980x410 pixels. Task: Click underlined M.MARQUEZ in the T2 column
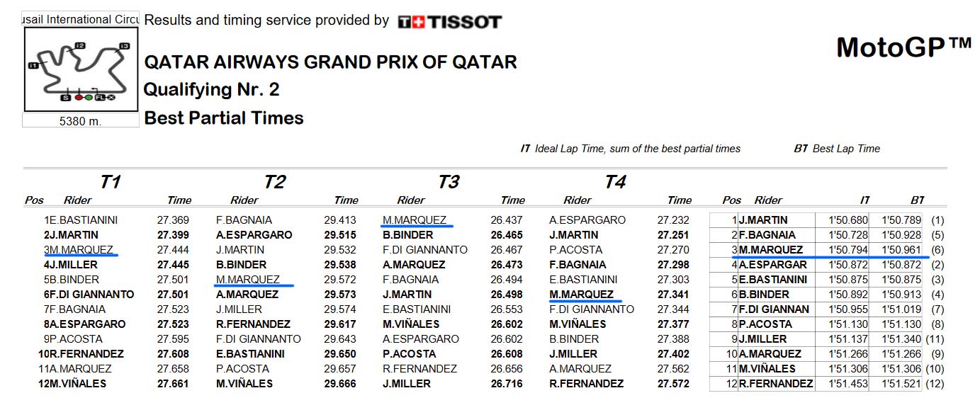tap(248, 279)
